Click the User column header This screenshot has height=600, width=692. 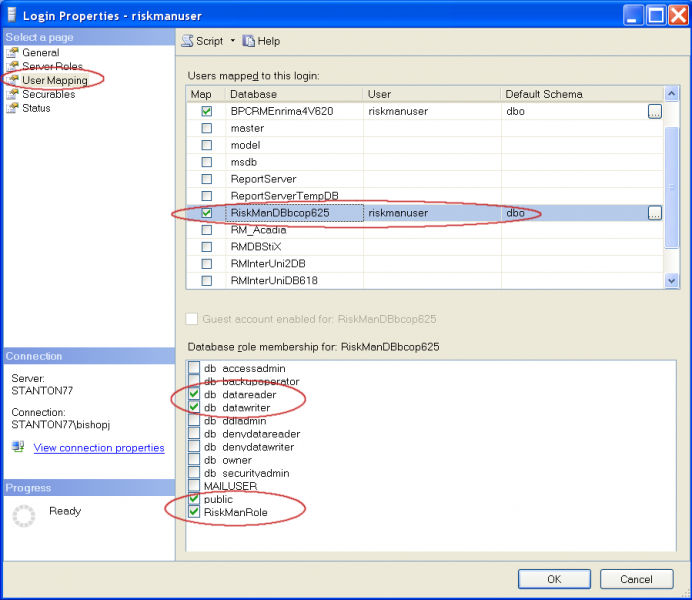coord(432,94)
